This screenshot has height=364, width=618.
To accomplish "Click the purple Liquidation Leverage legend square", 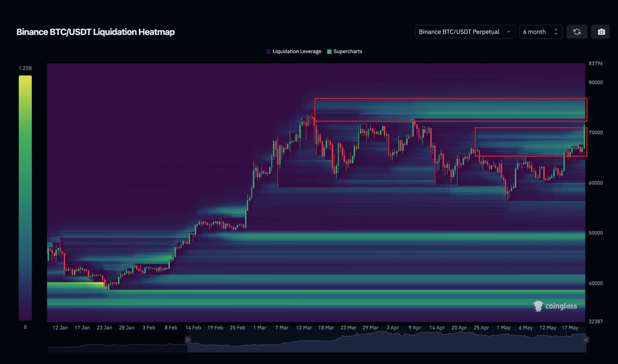I will pos(268,52).
